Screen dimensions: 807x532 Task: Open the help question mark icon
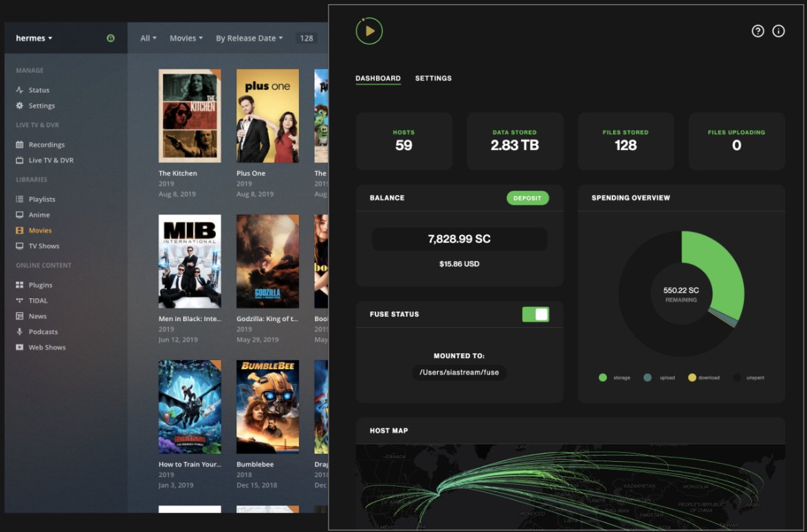[x=758, y=32]
